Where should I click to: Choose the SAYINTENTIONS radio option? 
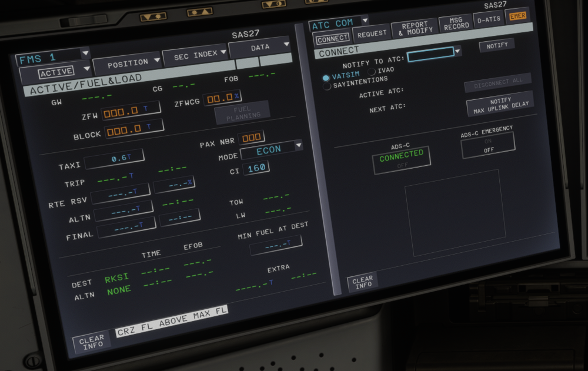click(328, 86)
